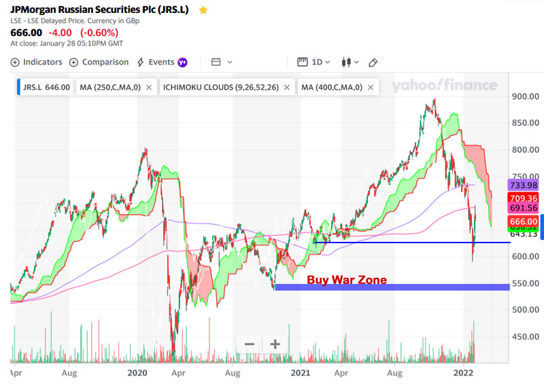The image size is (544, 392).
Task: Click the Events lightning bolt icon
Action: pos(140,63)
